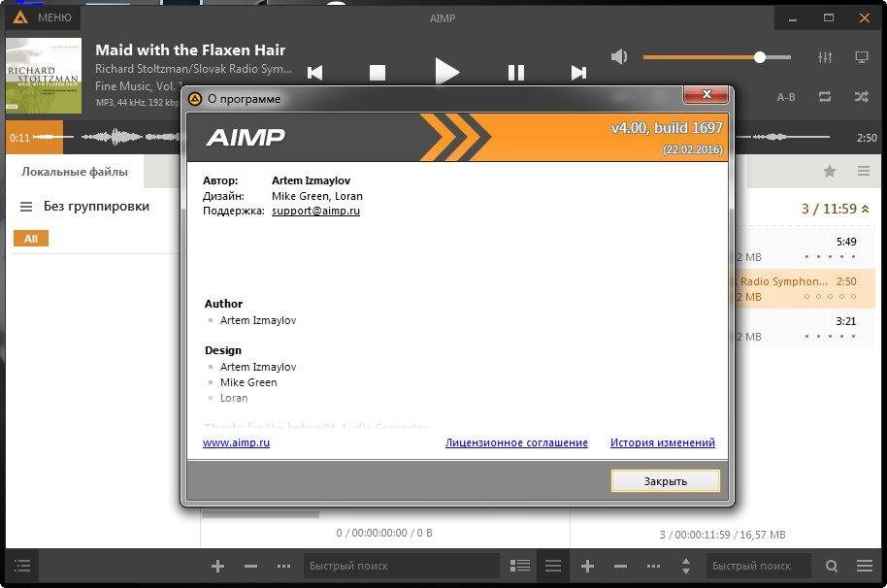Remove files with left minus button

251,566
